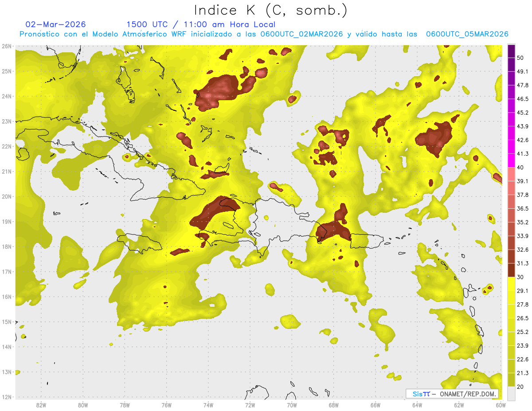Click the legend value "23.9"
The height and width of the screenshot is (411, 532).
click(523, 345)
